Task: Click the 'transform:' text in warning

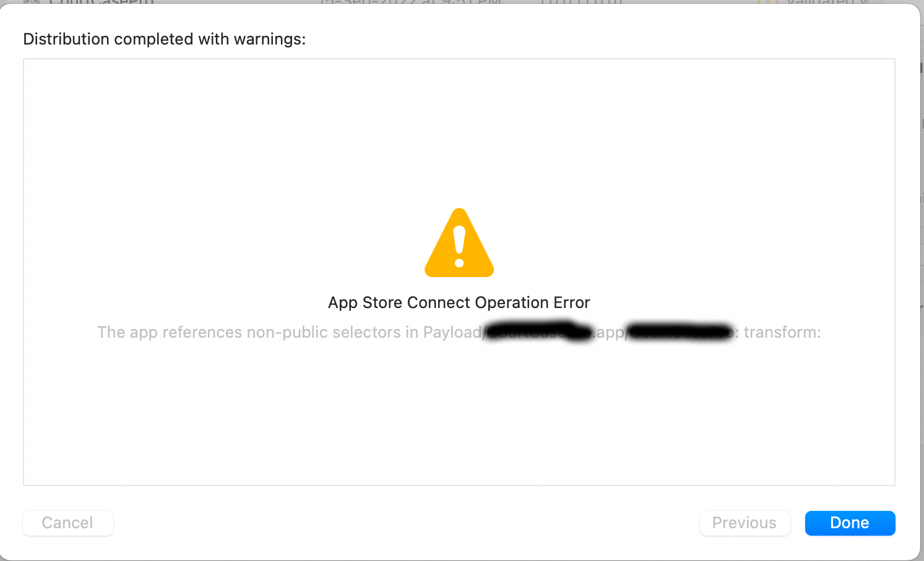Action: 782,333
